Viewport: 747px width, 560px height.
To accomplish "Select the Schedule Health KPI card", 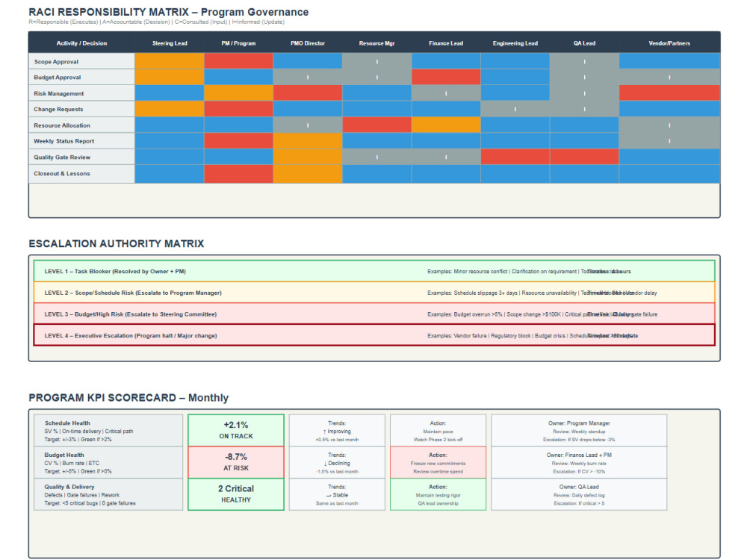I will 108,431.
